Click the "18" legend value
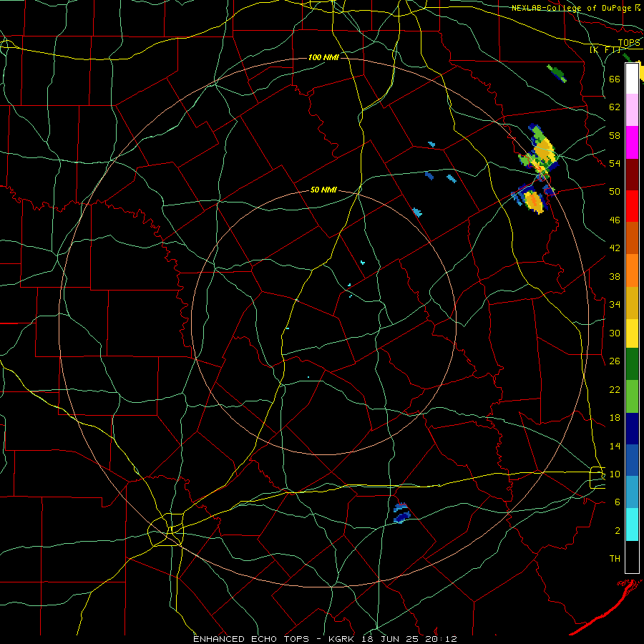The width and height of the screenshot is (644, 644). click(615, 418)
